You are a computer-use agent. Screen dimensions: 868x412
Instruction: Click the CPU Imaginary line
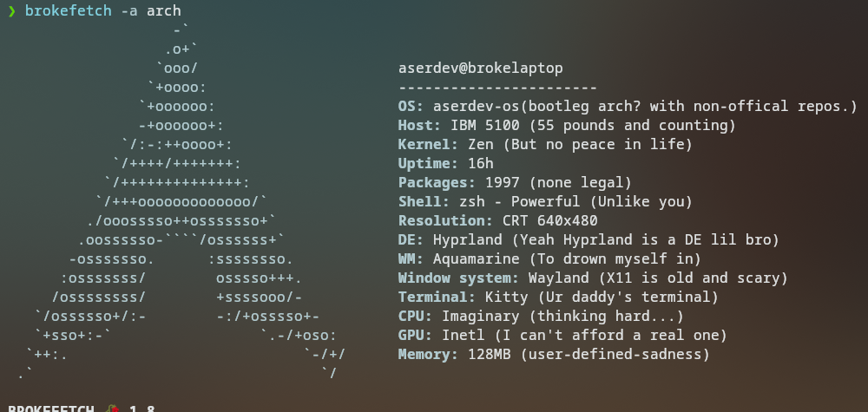click(541, 317)
